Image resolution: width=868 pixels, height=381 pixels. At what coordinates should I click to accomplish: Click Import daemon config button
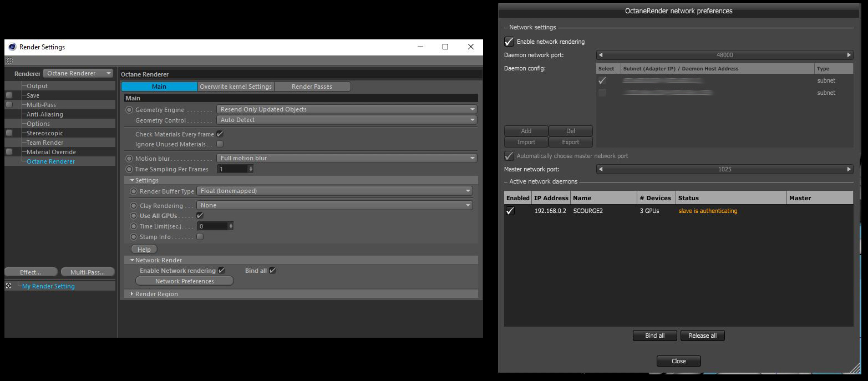tap(526, 142)
